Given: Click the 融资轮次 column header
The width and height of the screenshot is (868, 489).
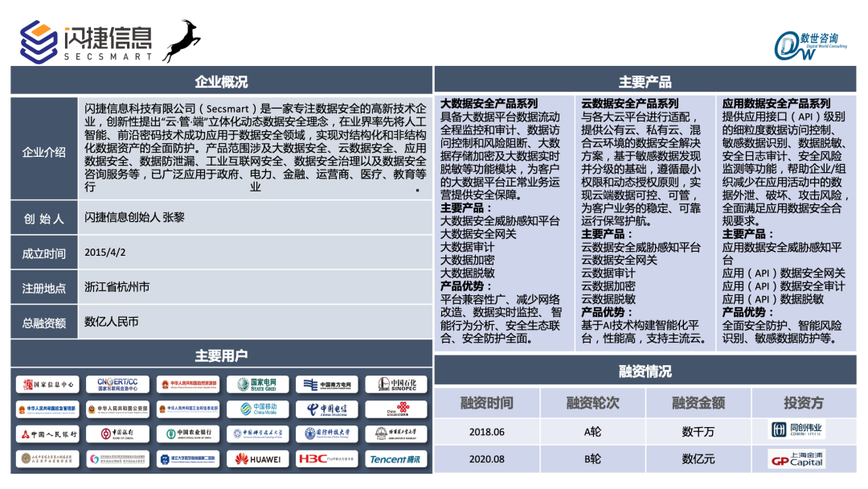Looking at the screenshot, I should (592, 403).
